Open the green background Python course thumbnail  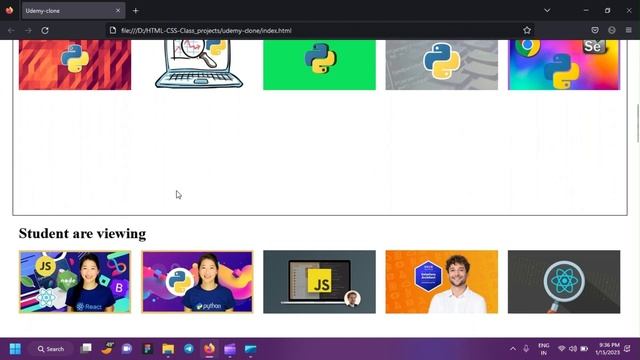(320, 65)
